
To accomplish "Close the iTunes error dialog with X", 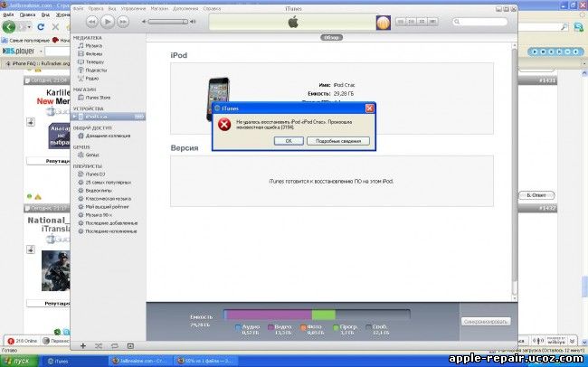I will click(x=369, y=108).
